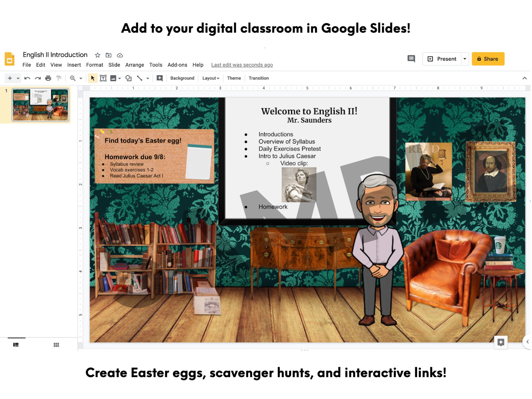Click the Print icon
This screenshot has height=399, width=532.
[x=48, y=78]
